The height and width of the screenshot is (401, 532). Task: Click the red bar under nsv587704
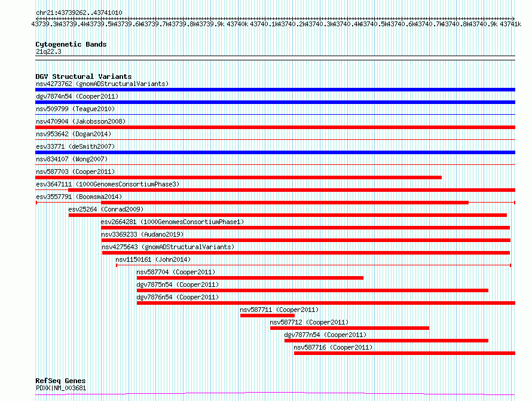tap(250, 278)
